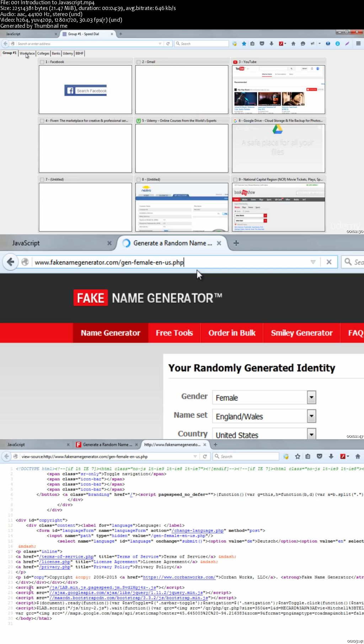
Task: Click home icon in view-source frame toolbar
Action: [358, 456]
